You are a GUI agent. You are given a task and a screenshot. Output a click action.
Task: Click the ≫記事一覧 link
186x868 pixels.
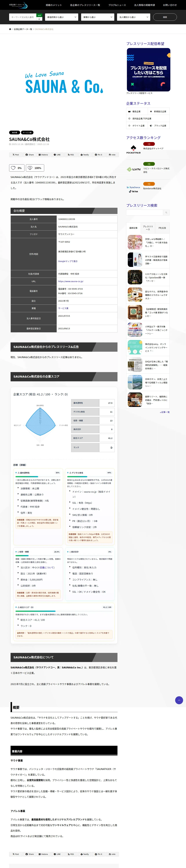[165, 412]
